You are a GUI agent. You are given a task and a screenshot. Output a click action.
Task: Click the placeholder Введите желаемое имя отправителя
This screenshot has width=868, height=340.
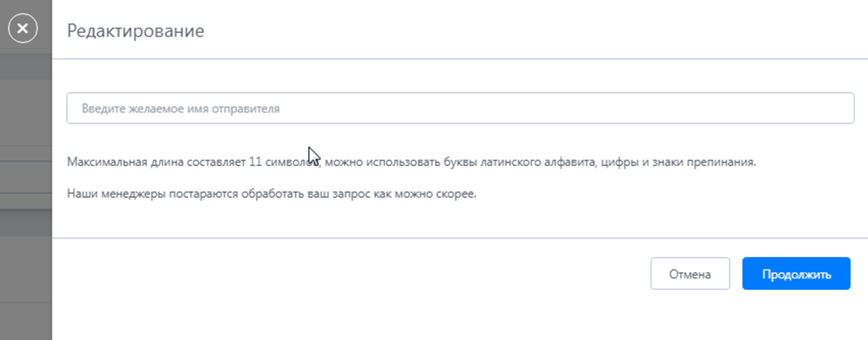181,109
